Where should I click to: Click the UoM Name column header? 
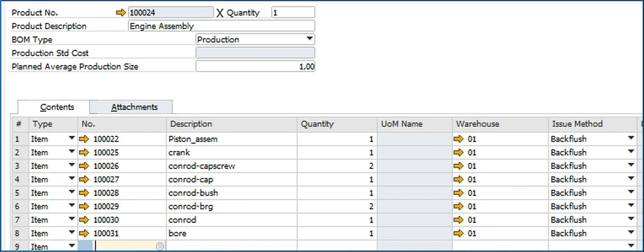click(415, 124)
